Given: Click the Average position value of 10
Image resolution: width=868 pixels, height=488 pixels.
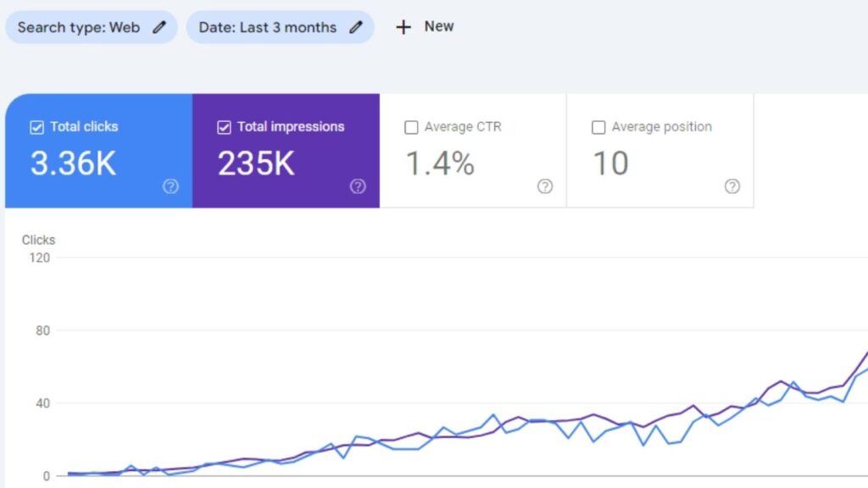Looking at the screenshot, I should click(x=610, y=164).
